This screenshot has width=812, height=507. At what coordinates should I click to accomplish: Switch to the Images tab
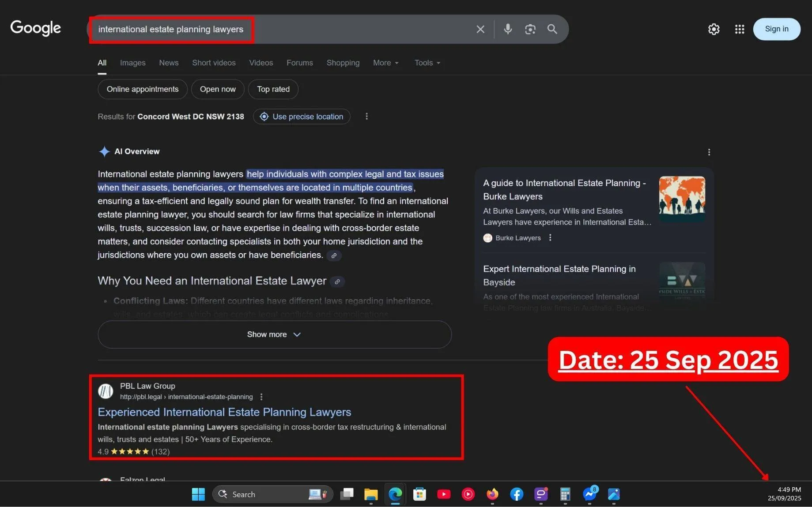[x=132, y=63]
